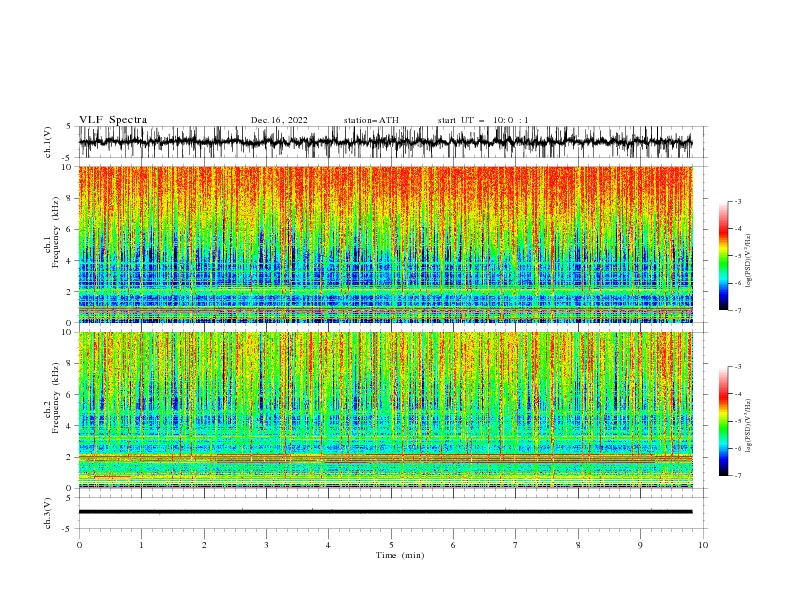Click inside the ch.2 frequency spectrogram panel
Viewport: 792px width, 612px height.
click(x=386, y=410)
